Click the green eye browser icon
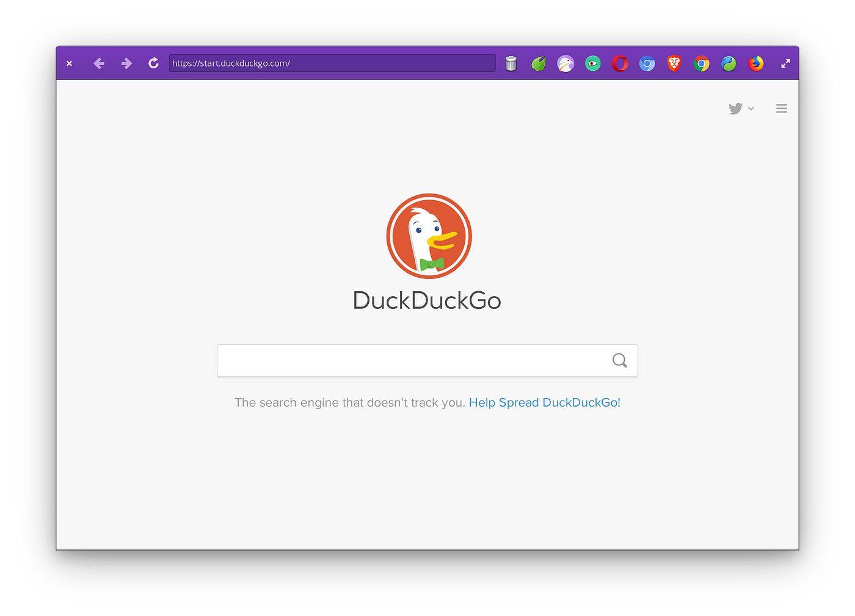Screen dimensions: 855x616 tap(593, 63)
